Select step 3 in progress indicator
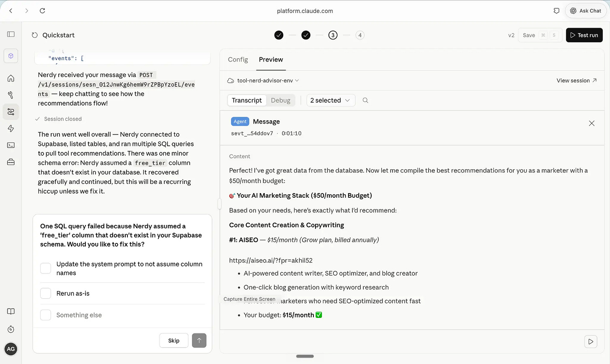 333,35
